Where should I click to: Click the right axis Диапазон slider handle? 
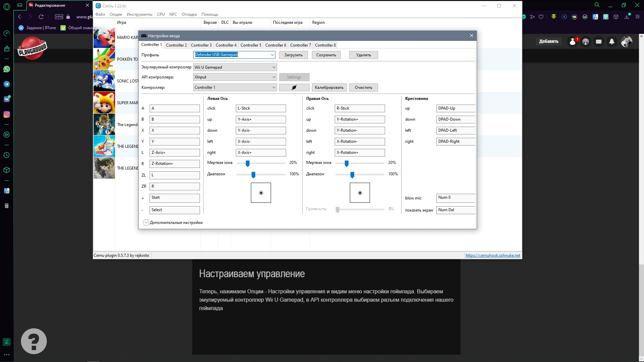(x=352, y=175)
